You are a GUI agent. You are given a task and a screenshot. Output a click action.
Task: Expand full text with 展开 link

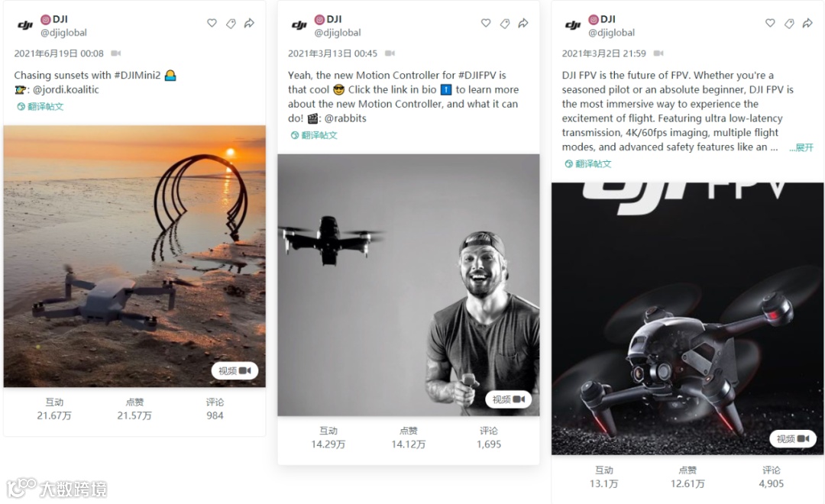(x=801, y=147)
